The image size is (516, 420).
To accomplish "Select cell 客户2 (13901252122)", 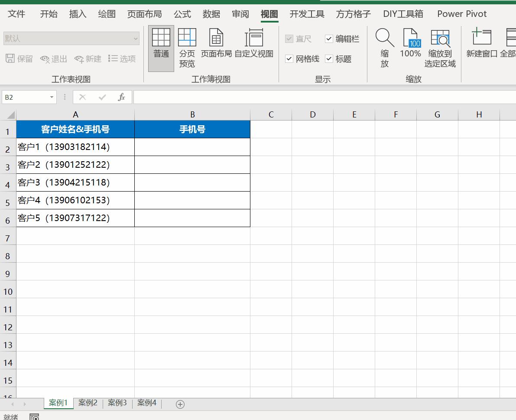I will pyautogui.click(x=75, y=165).
